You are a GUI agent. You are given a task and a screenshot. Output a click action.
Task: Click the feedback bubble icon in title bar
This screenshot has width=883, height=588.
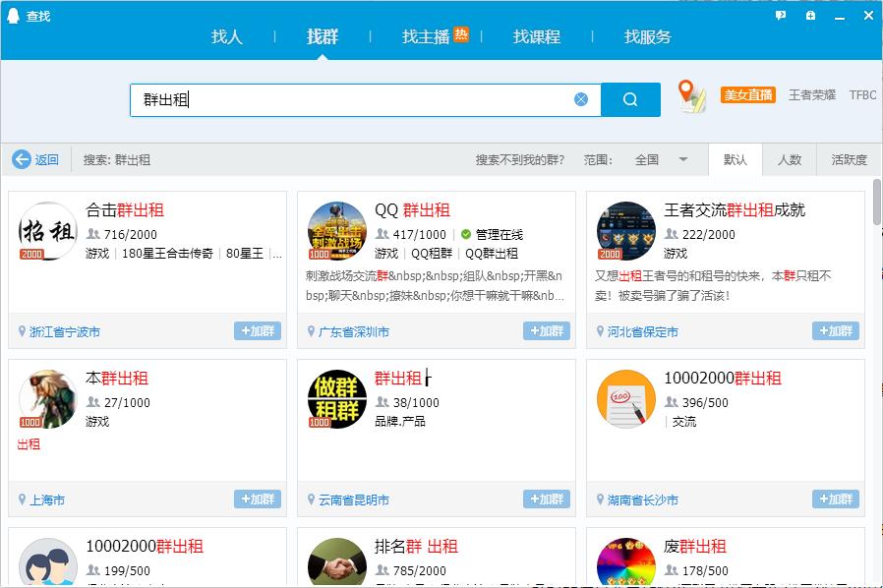(780, 15)
